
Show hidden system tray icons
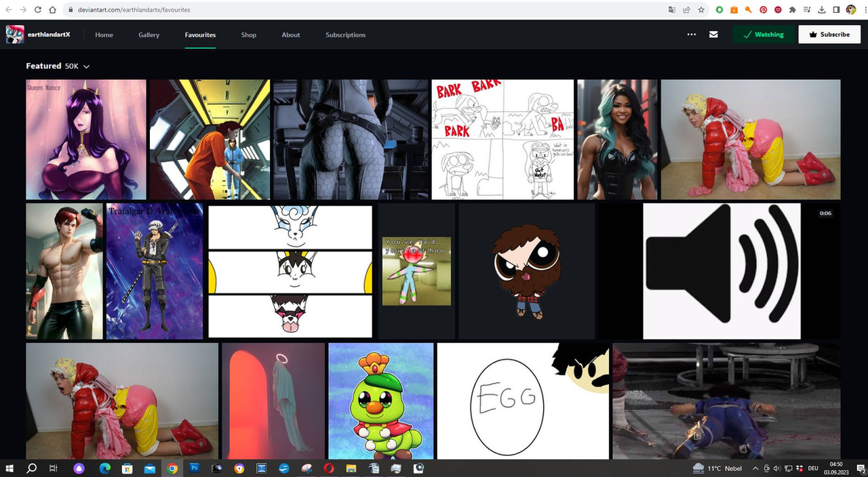[755, 468]
